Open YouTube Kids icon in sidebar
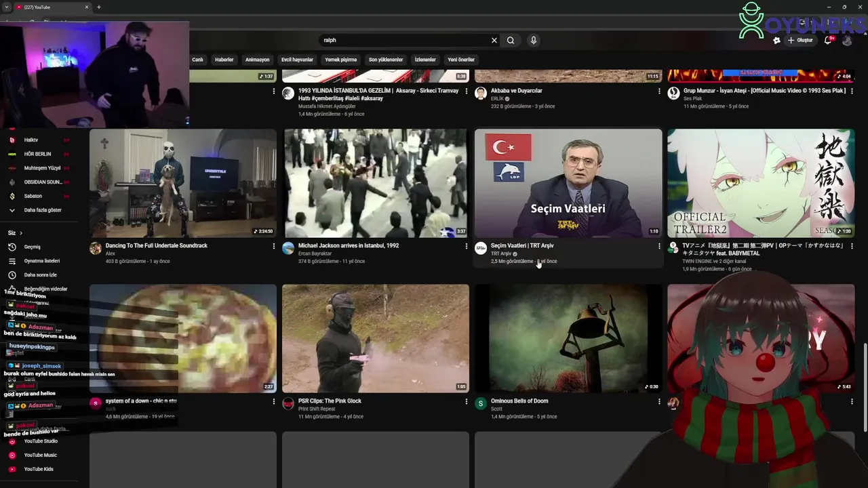 pyautogui.click(x=12, y=469)
